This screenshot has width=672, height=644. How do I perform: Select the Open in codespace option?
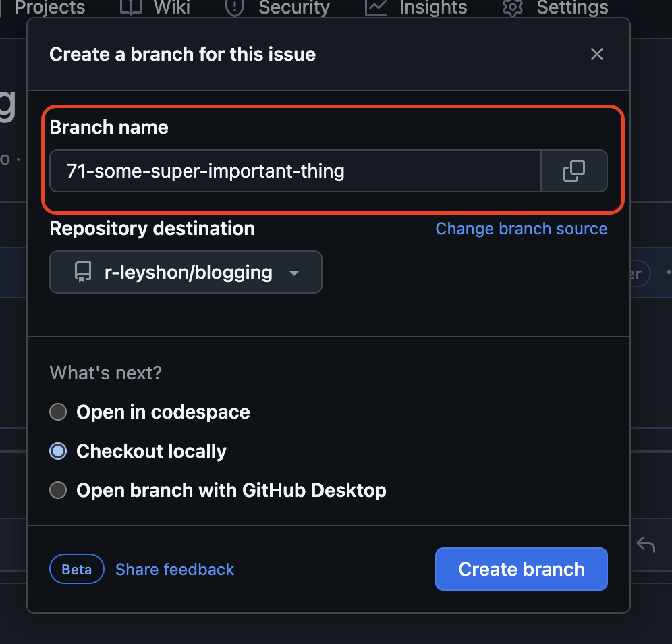[59, 412]
